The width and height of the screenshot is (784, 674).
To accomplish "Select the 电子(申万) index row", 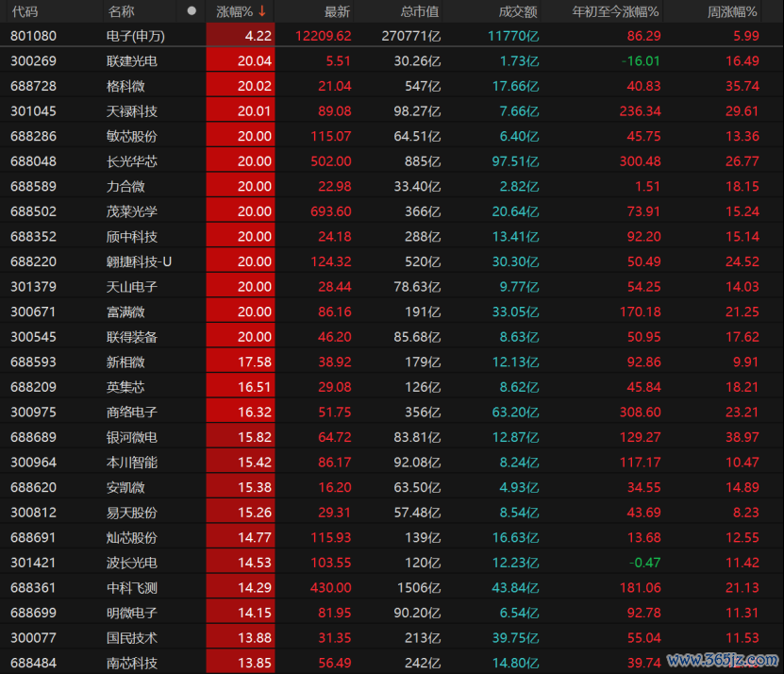I will 392,36.
